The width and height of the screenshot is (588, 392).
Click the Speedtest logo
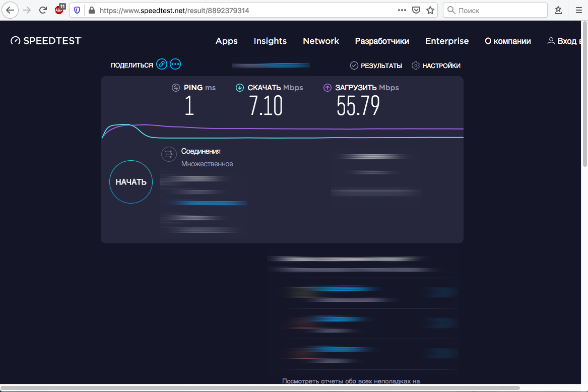pos(46,41)
